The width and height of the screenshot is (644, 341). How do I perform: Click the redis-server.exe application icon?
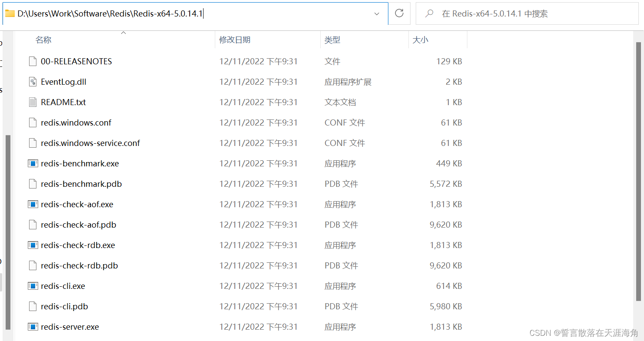(33, 327)
